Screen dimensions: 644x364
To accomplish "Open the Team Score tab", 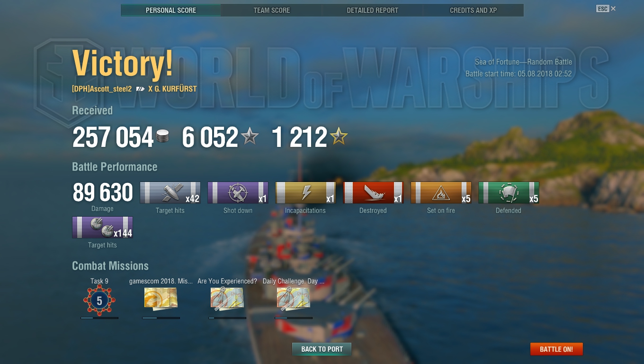I will (272, 10).
